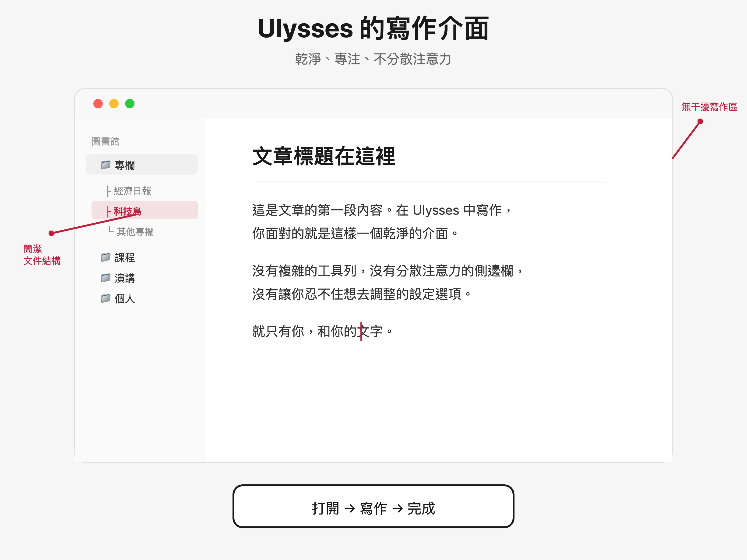The height and width of the screenshot is (560, 747).
Task: Open the 演講 folder icon
Action: [x=106, y=278]
